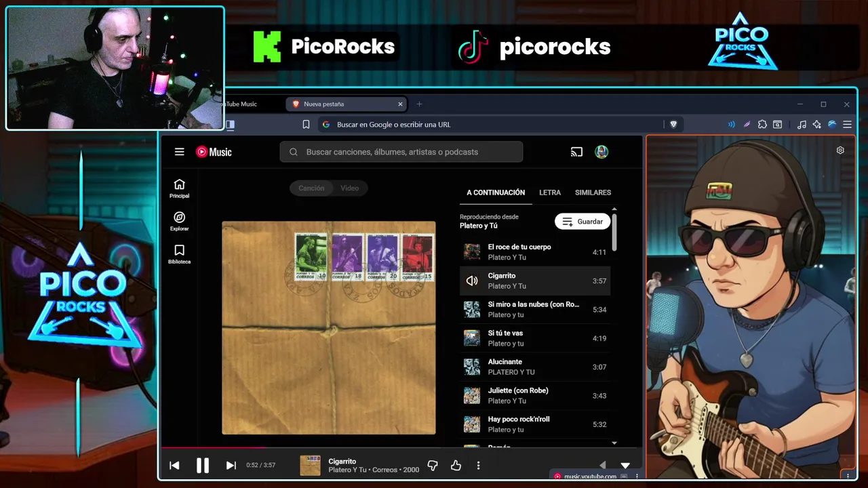
Task: Click the Cigarrito title in player bar
Action: point(342,462)
